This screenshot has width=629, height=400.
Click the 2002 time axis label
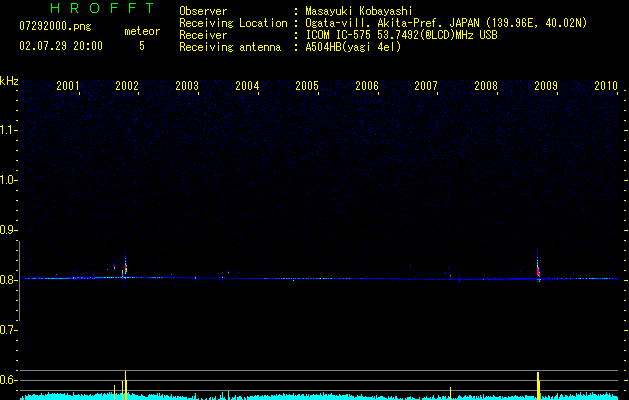tap(127, 86)
